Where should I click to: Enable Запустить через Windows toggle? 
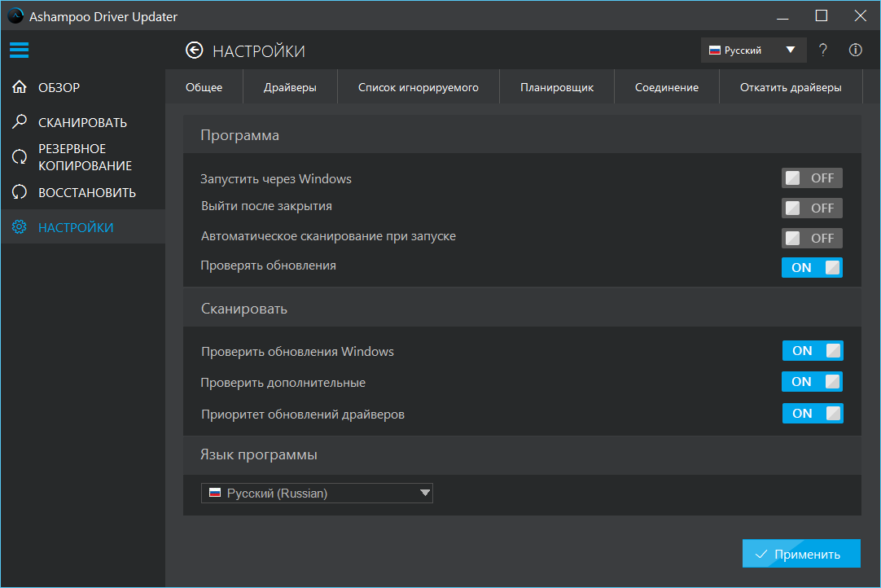click(x=812, y=178)
